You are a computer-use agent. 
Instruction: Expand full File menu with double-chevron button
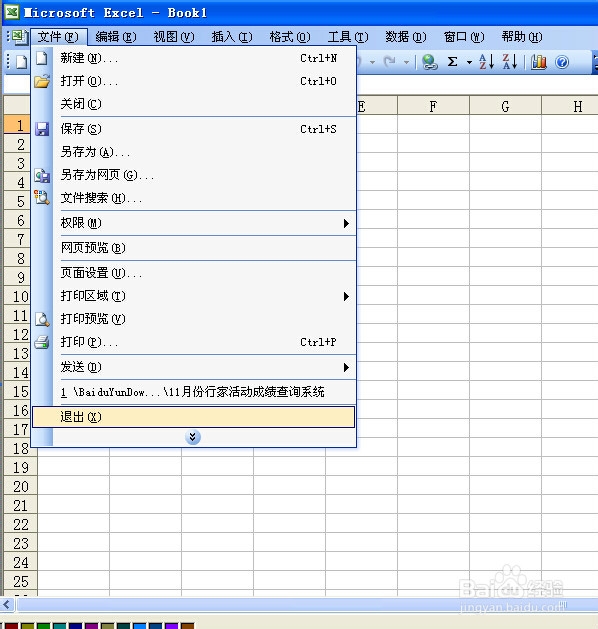[193, 437]
